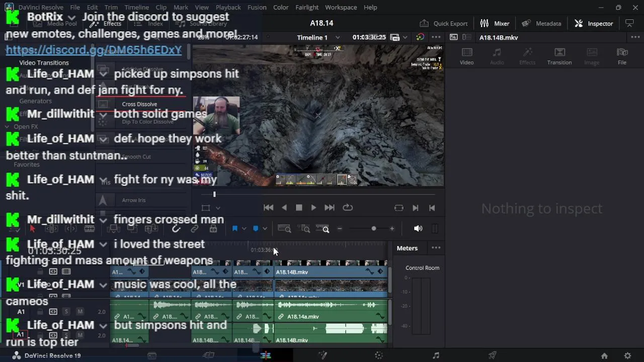Viewport: 644px width, 362px height.
Task: Play forward in viewer
Action: [313, 208]
